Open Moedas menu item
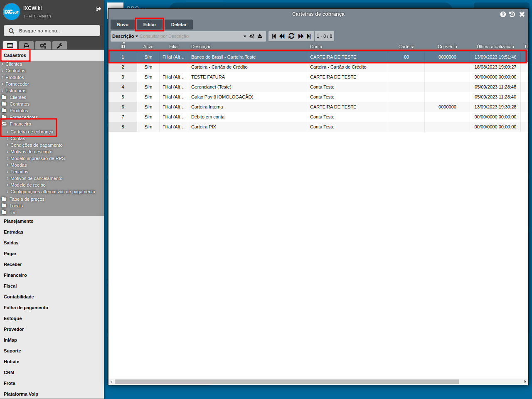Screen dimensions: 532x399 pos(19,165)
